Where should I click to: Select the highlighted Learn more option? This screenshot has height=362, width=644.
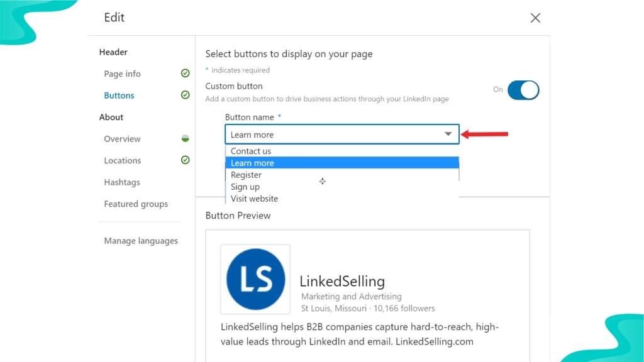[x=341, y=163]
